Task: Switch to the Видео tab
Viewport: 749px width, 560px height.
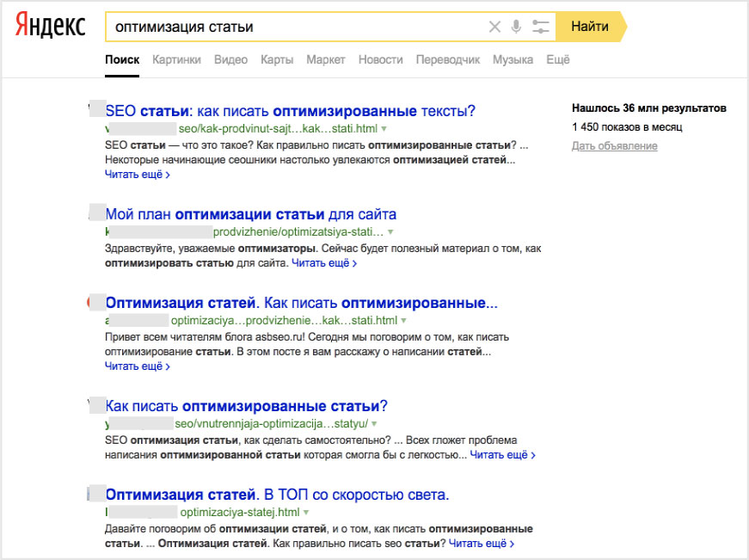Action: tap(230, 59)
